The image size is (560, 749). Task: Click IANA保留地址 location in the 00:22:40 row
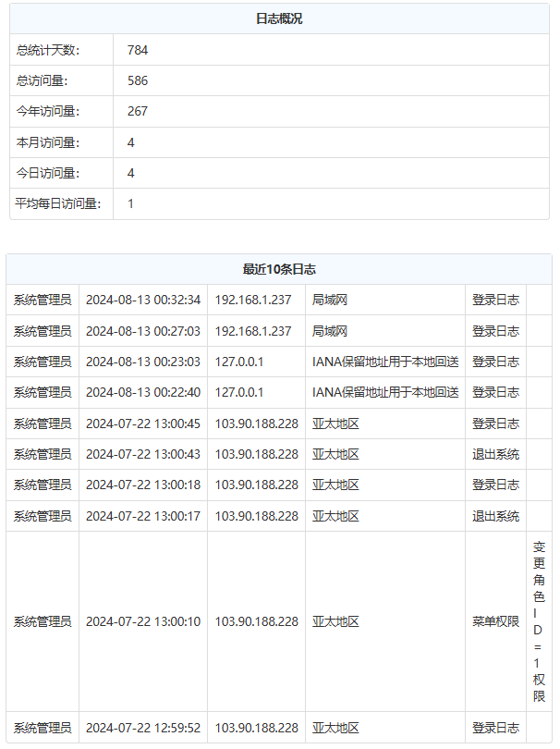coord(385,392)
